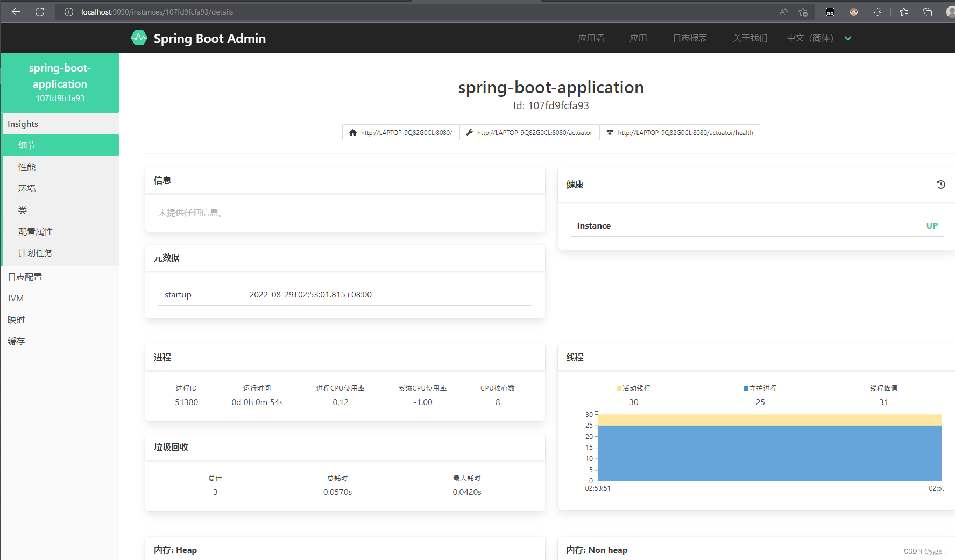955x560 pixels.
Task: Open the 日志配置 sidebar section
Action: [60, 277]
